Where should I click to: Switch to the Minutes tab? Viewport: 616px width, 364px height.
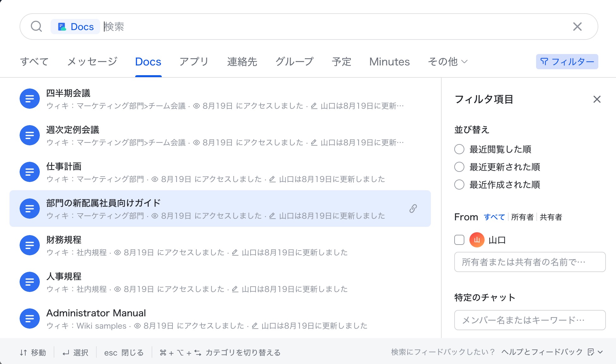click(389, 62)
